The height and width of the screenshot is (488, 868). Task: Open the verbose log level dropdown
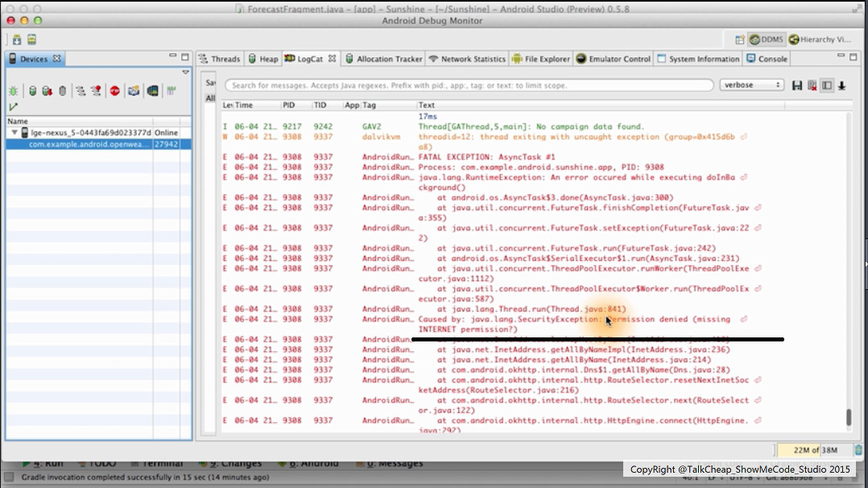point(752,85)
